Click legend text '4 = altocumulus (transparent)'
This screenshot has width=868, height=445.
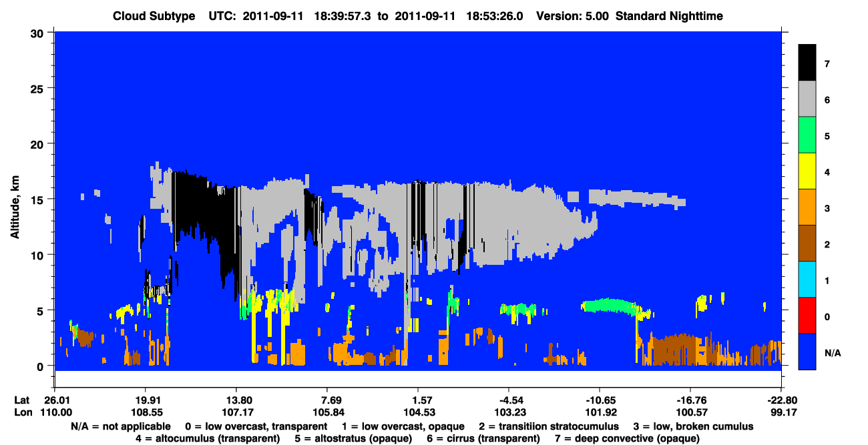point(208,438)
